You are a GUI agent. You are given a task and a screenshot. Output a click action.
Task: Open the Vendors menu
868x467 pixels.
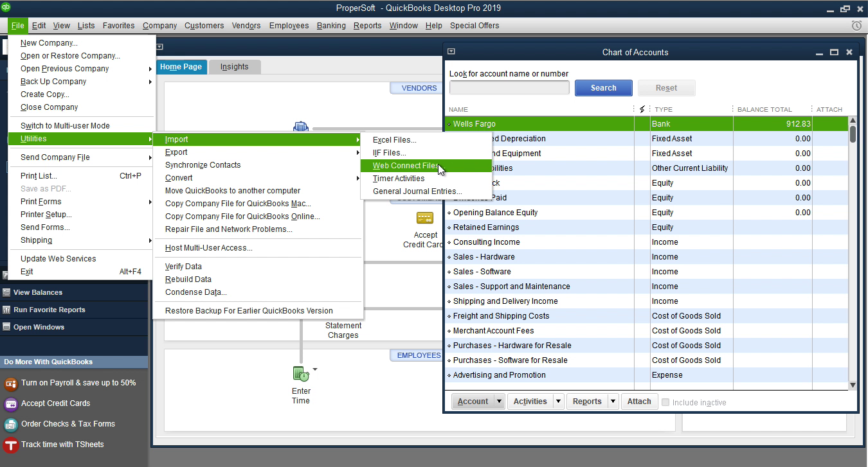[x=246, y=26]
